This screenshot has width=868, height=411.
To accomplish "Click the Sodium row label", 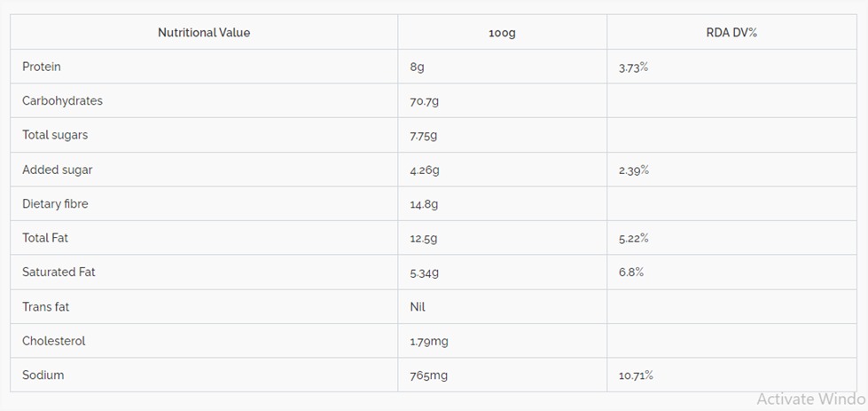I will pos(43,375).
